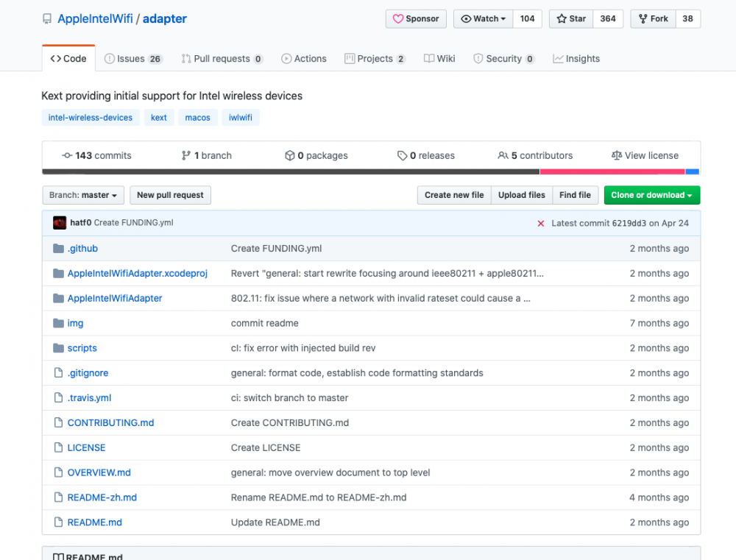
Task: Click the packages box icon
Action: pyautogui.click(x=289, y=155)
